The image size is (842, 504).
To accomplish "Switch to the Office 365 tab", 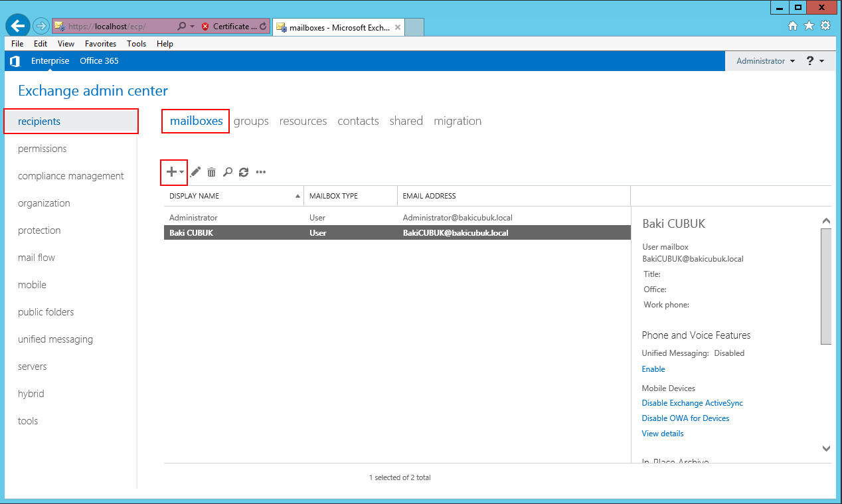I will click(99, 61).
